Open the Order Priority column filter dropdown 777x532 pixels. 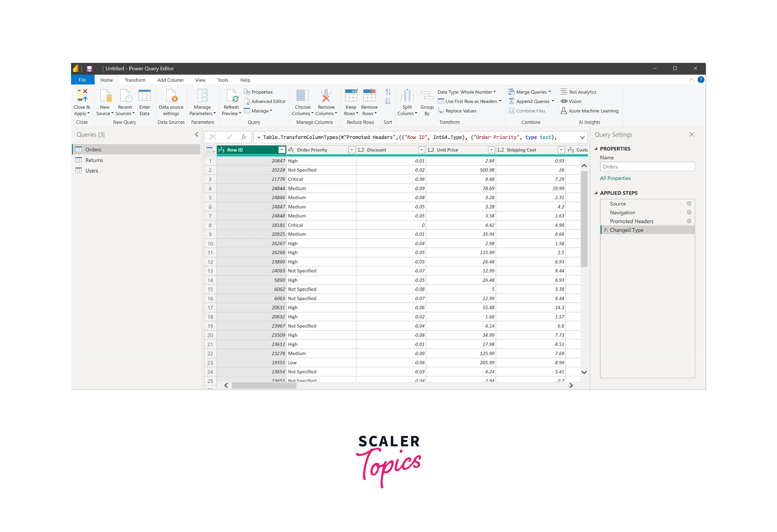(x=351, y=150)
